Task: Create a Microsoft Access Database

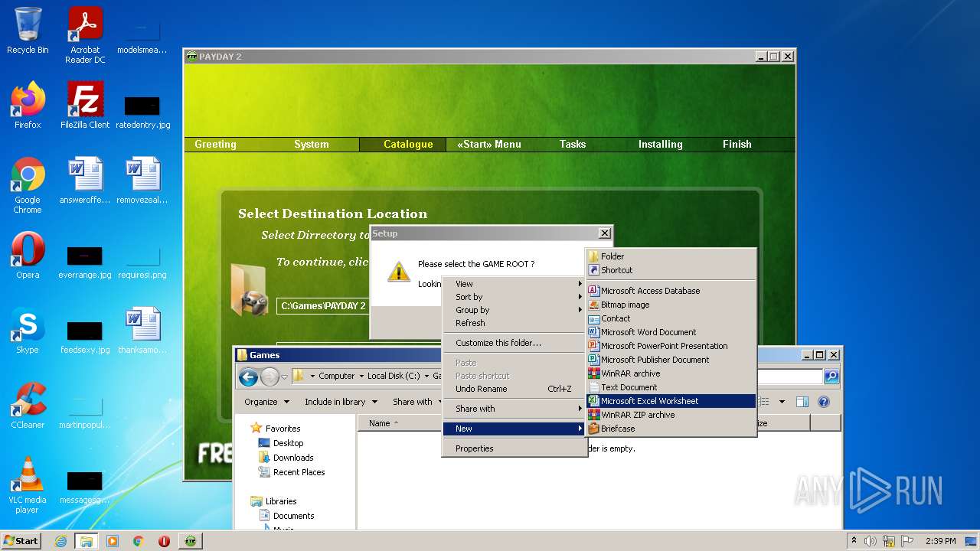Action: point(671,291)
